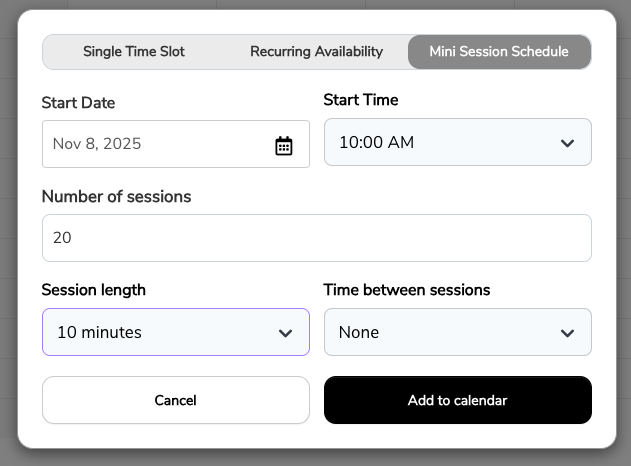The image size is (631, 466).
Task: Click the chevron in Time between sessions
Action: 567,333
